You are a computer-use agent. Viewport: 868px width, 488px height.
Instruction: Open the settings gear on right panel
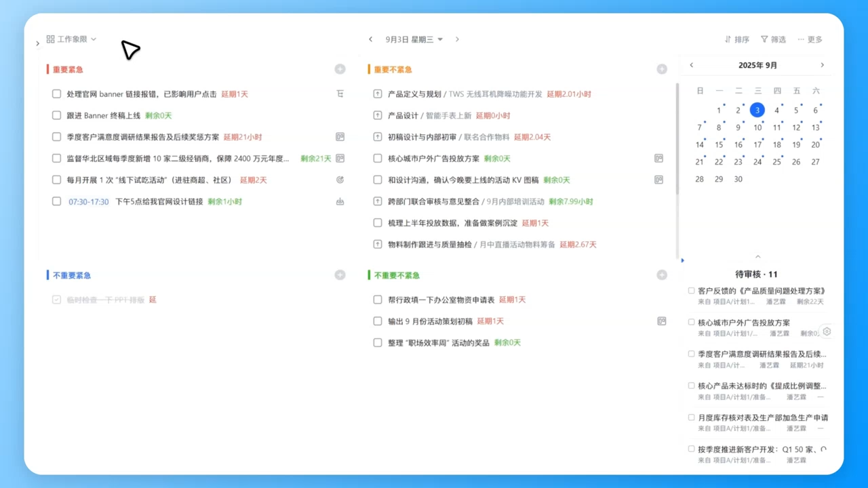tap(827, 332)
